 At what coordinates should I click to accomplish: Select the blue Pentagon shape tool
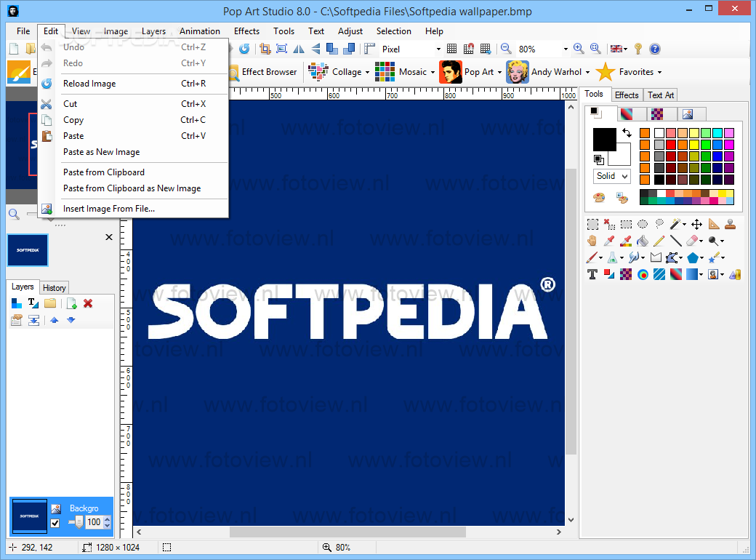692,257
